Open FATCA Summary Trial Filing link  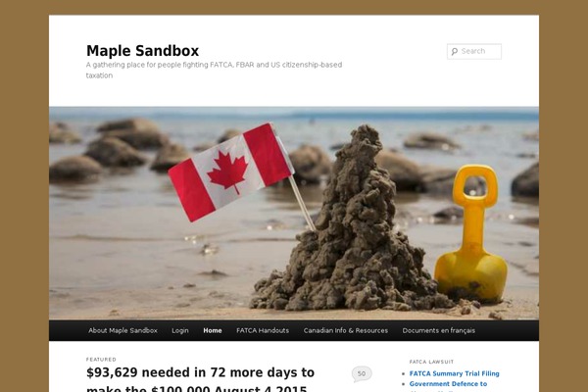click(454, 373)
